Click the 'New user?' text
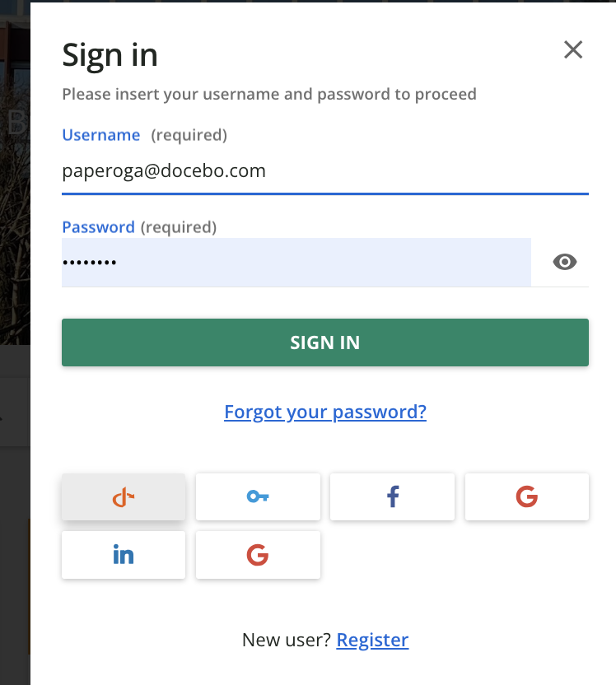 [x=287, y=640]
